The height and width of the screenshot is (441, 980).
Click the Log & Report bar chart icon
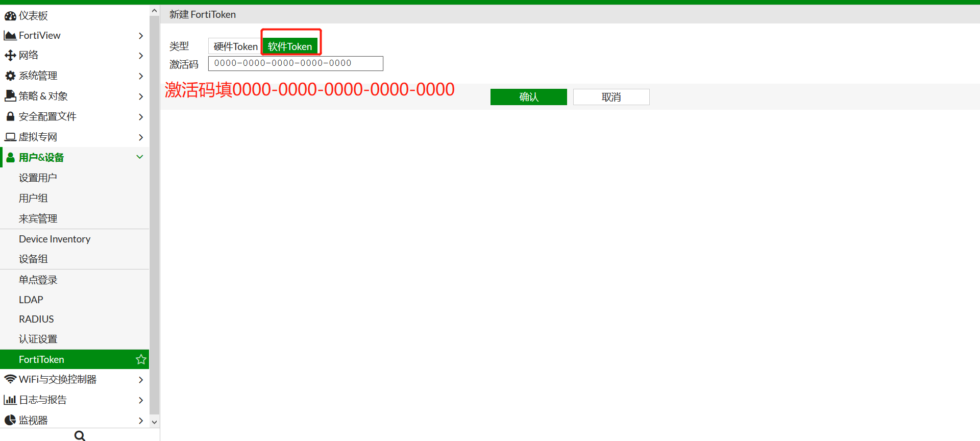click(10, 400)
